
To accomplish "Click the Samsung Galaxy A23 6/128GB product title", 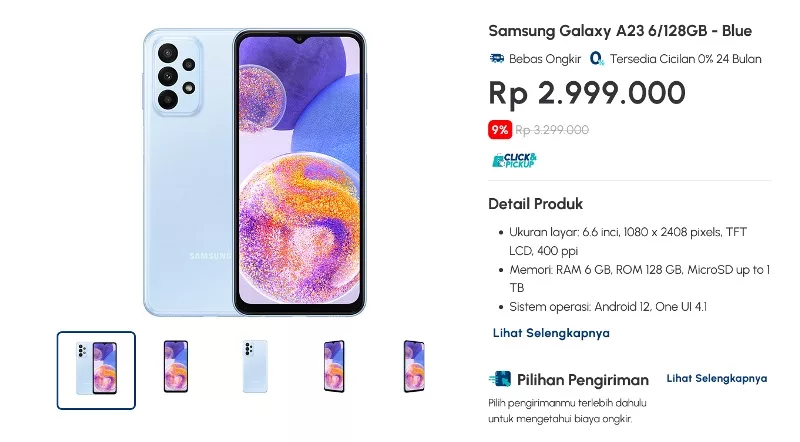I will pyautogui.click(x=620, y=31).
